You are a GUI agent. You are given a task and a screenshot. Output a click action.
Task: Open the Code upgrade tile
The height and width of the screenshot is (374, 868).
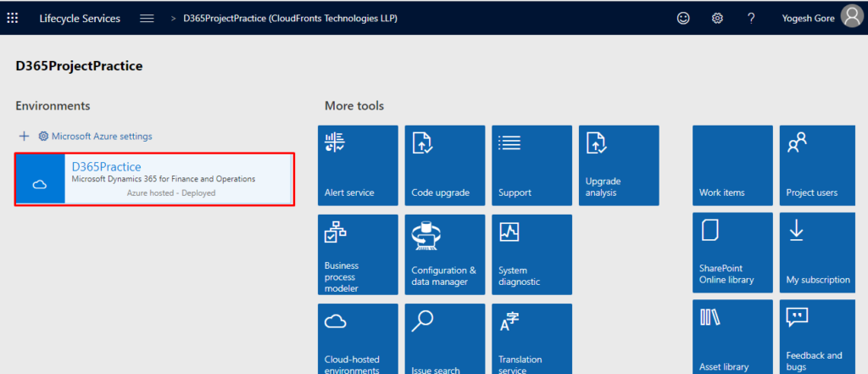tap(444, 165)
